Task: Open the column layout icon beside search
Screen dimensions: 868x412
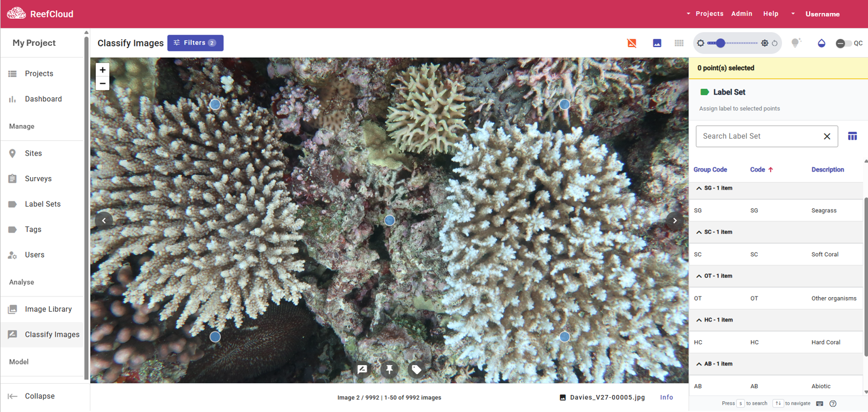Action: tap(852, 136)
